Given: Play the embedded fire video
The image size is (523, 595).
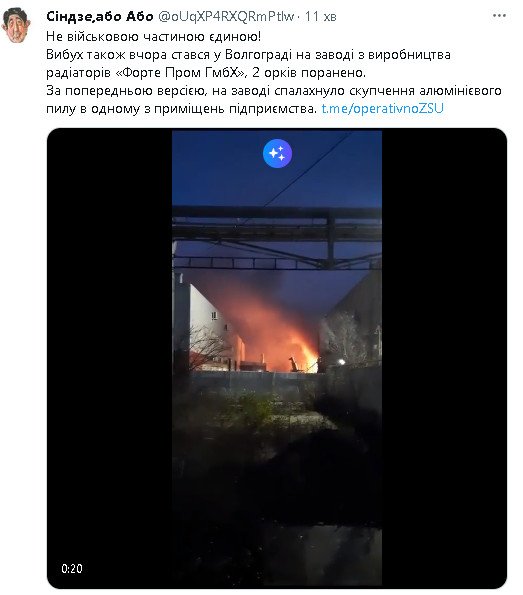Looking at the screenshot, I should pos(277,359).
